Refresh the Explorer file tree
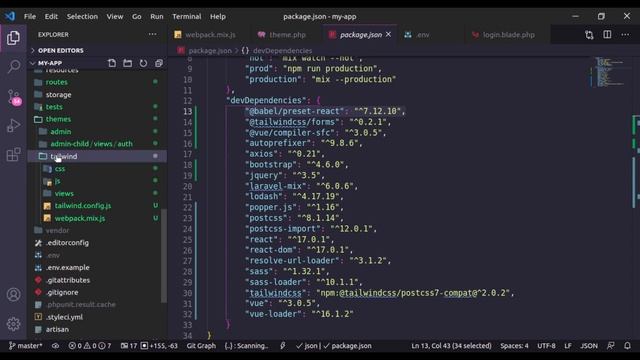 (143, 63)
